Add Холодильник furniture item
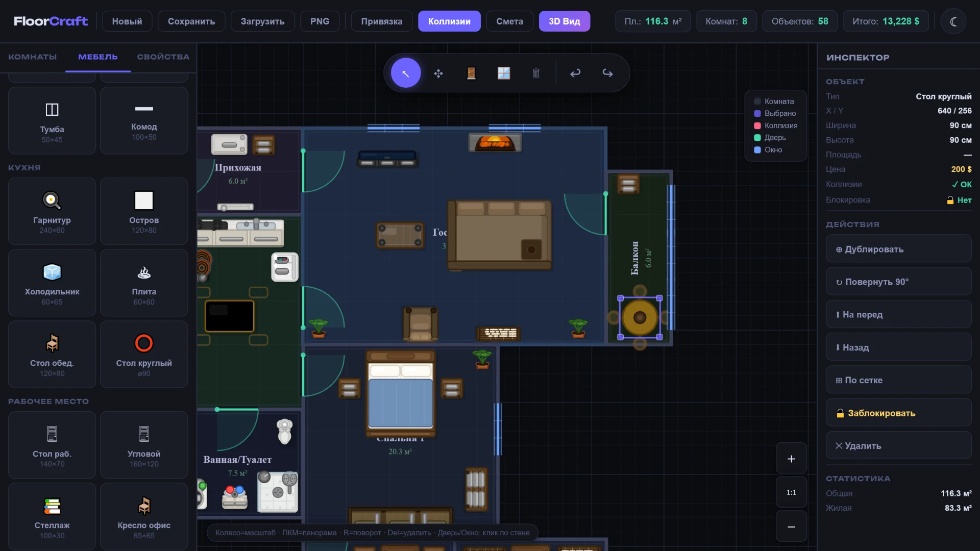The height and width of the screenshot is (551, 980). [x=52, y=283]
